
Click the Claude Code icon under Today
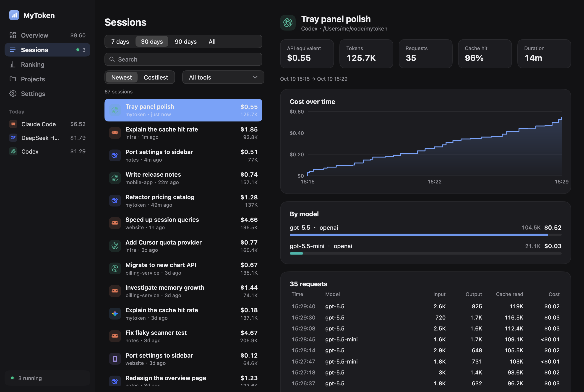[x=13, y=124]
